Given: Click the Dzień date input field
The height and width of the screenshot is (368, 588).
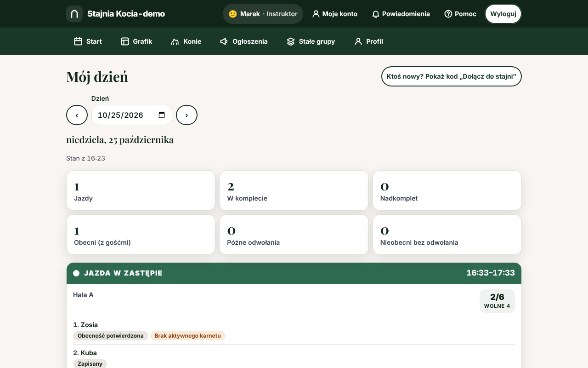Looking at the screenshot, I should click(x=132, y=115).
